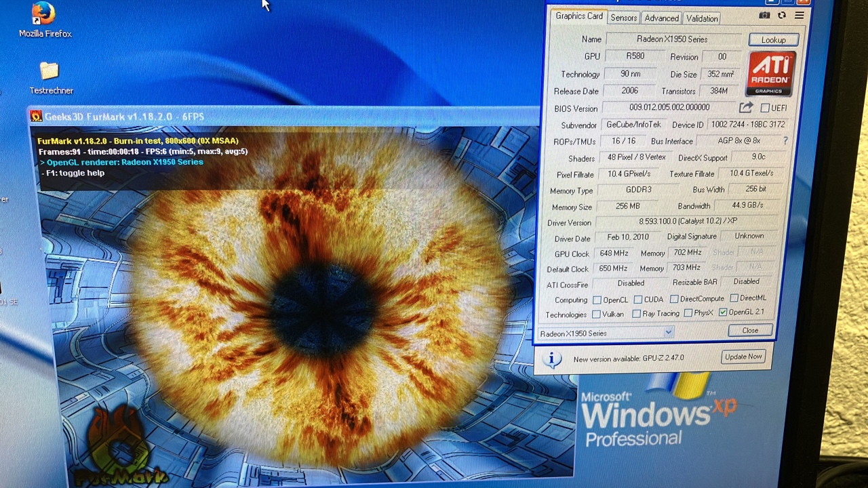Click the Bus Width value 256 bit

(755, 189)
